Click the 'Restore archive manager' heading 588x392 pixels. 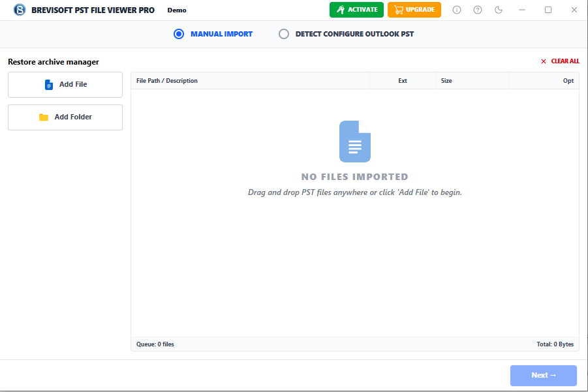pos(54,62)
